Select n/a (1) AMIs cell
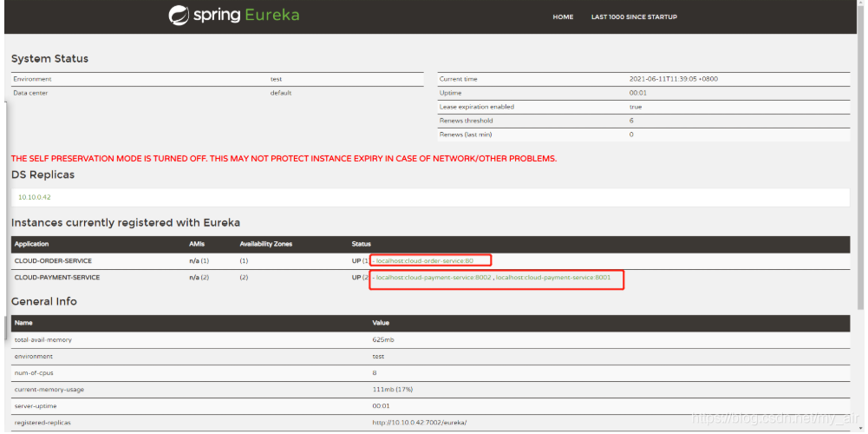Image resolution: width=868 pixels, height=434 pixels. click(x=199, y=260)
